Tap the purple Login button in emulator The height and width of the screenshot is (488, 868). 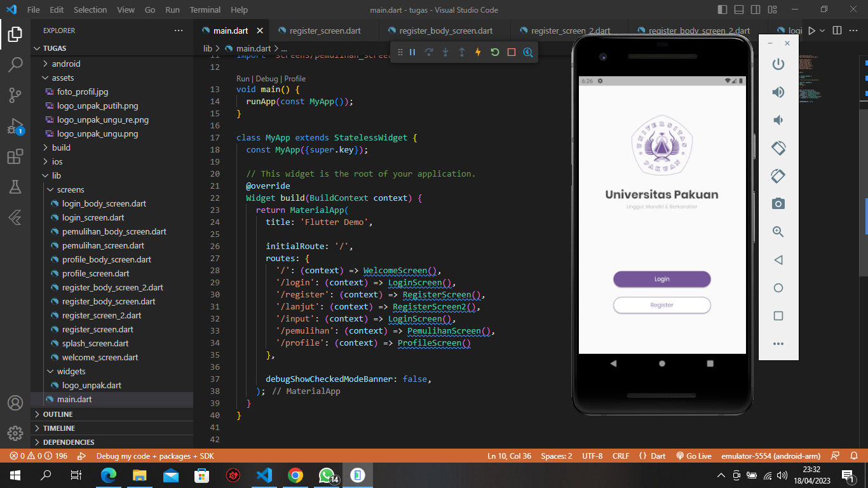(661, 279)
